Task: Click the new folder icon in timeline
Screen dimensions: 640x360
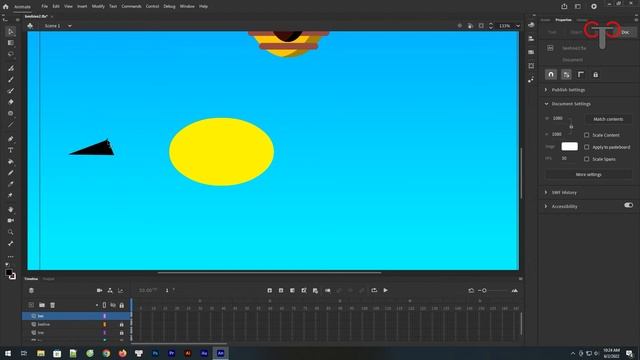Action: (x=42, y=305)
